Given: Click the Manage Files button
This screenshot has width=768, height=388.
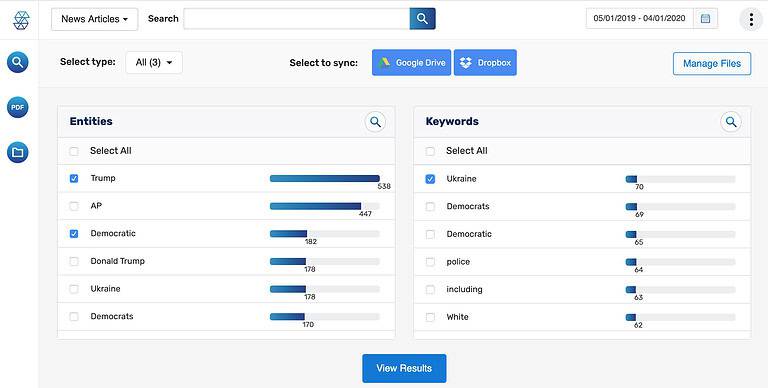Looking at the screenshot, I should [712, 64].
